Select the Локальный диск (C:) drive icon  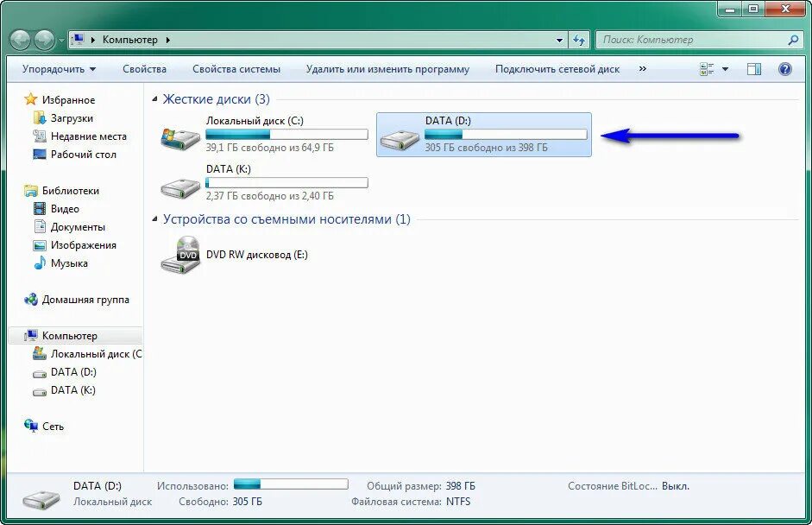(179, 138)
